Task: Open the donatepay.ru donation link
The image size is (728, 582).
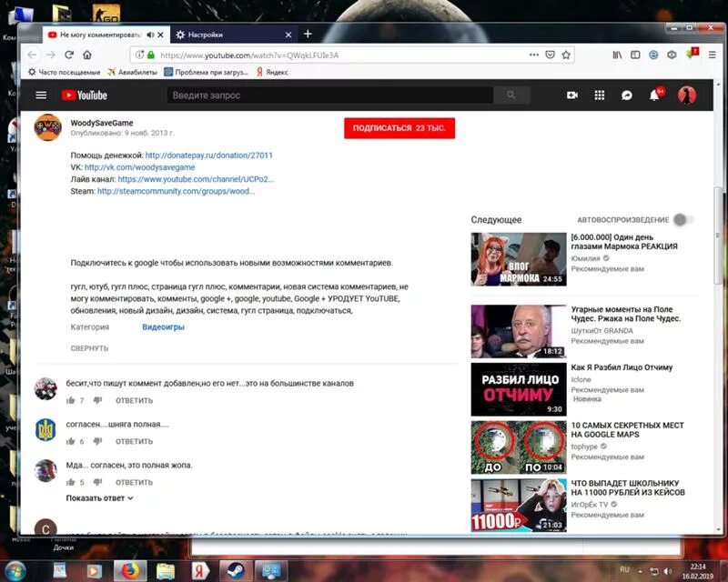Action: pos(209,155)
